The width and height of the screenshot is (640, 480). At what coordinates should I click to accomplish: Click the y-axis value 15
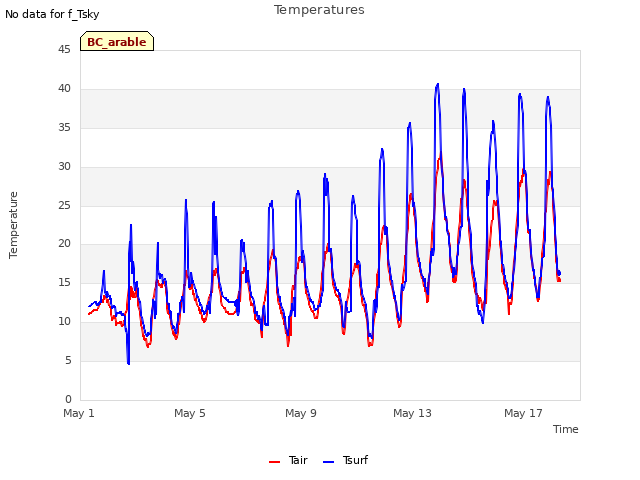point(64,282)
